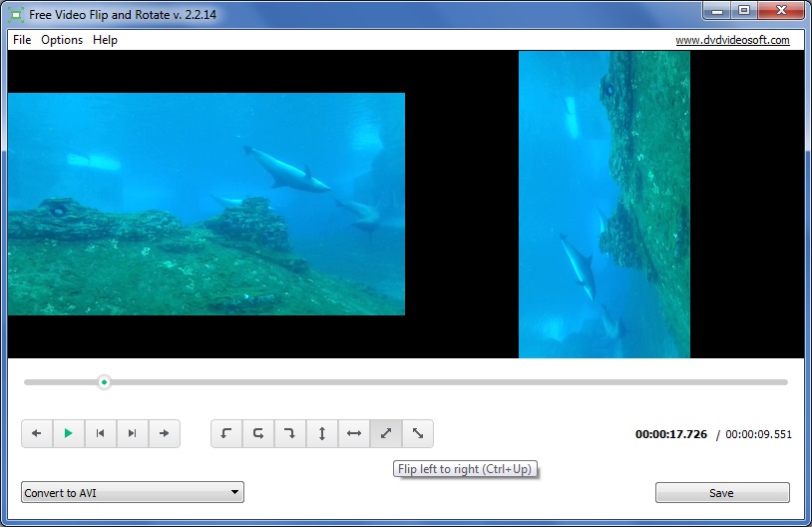Click the timeline seek slider handle
The image size is (812, 527).
104,382
